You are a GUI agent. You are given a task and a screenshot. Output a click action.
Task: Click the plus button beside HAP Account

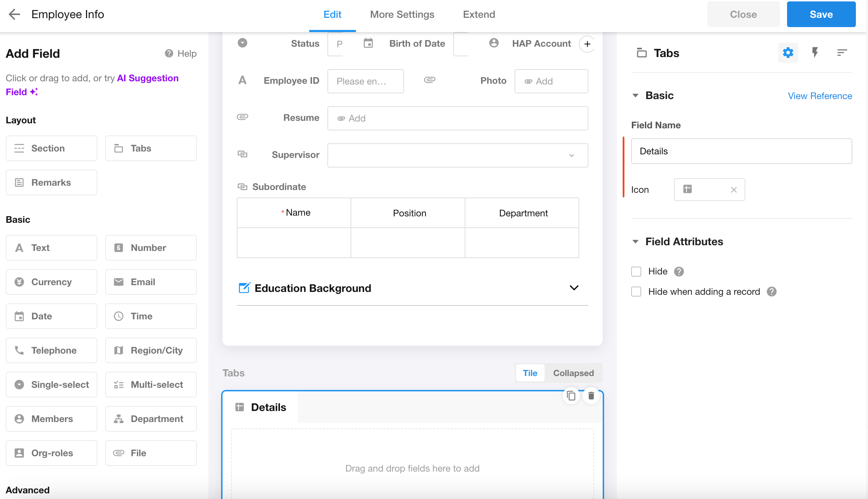[x=587, y=44]
